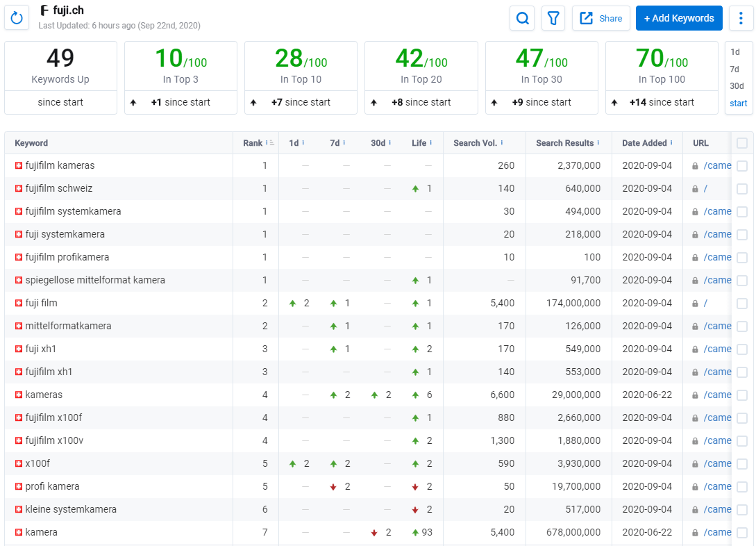Switch the time range to 1d
This screenshot has height=546, width=756.
click(734, 52)
